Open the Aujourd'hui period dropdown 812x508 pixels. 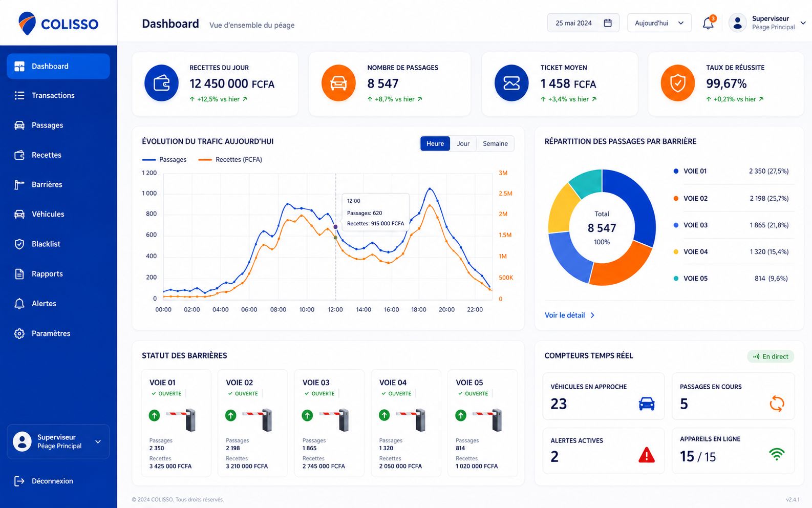point(659,23)
